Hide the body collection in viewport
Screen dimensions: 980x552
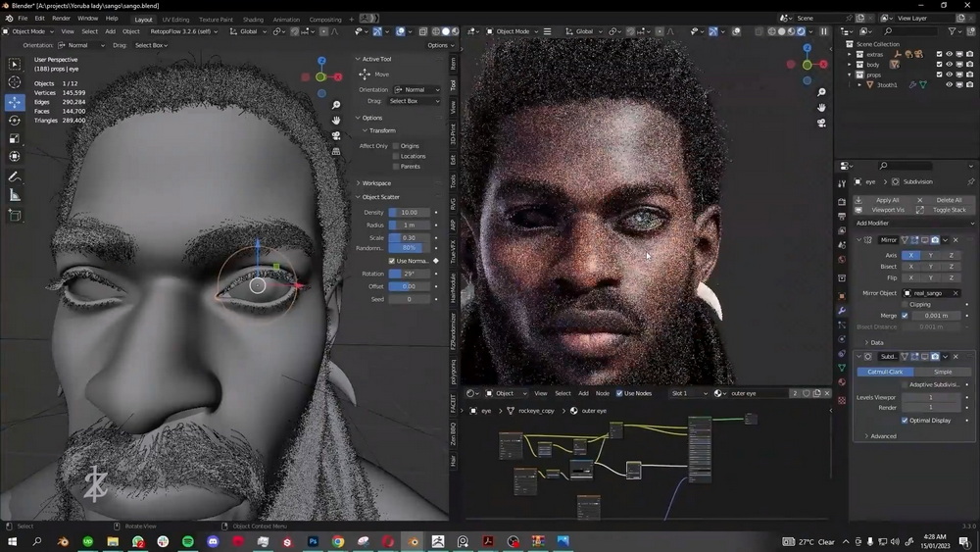pos(949,65)
